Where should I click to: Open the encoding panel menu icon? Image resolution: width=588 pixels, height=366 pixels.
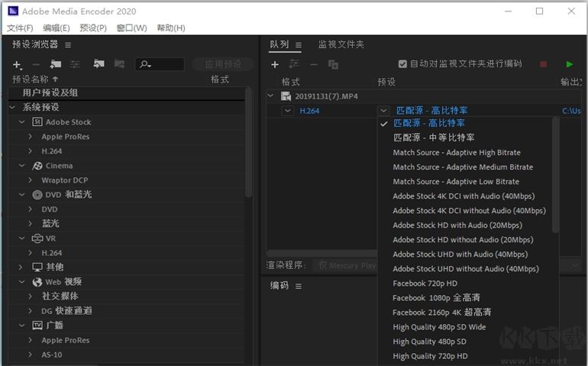[x=299, y=285]
